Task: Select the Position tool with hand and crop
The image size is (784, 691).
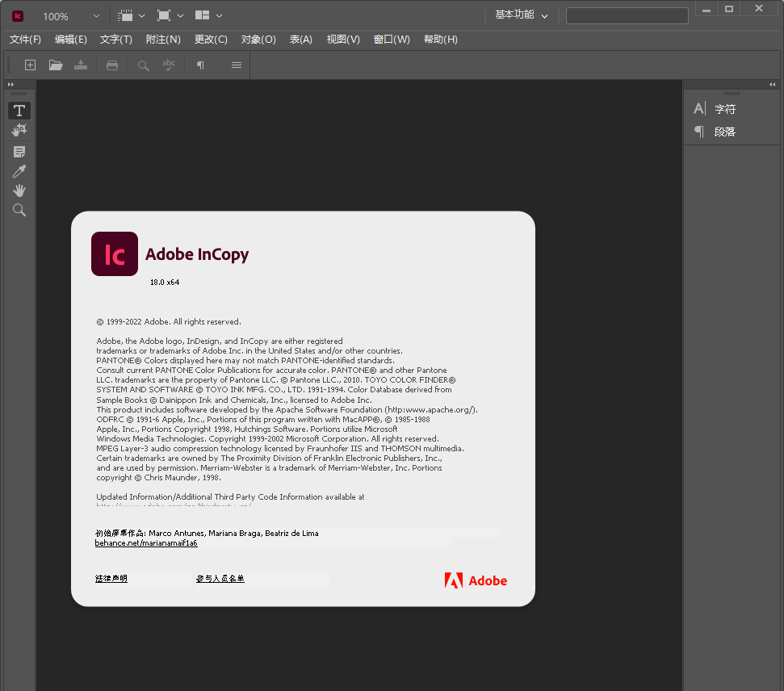Action: (19, 130)
